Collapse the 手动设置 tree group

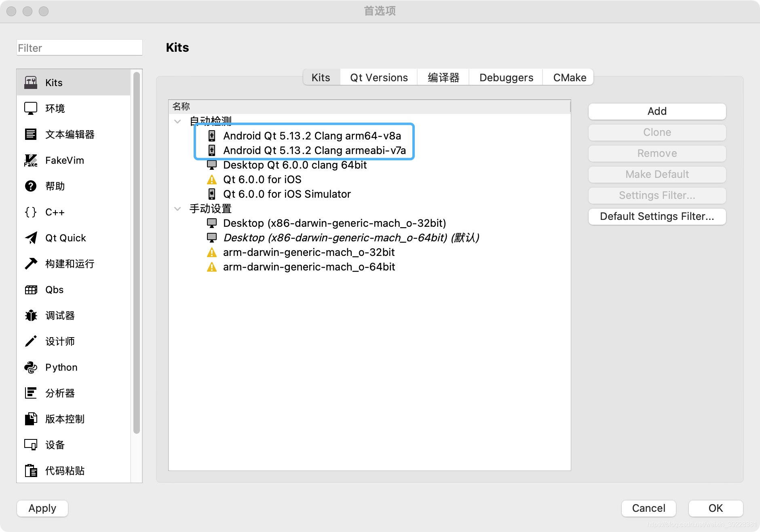tap(177, 209)
